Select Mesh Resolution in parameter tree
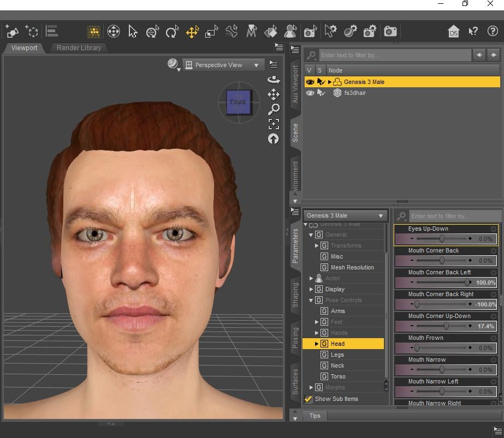Image resolution: width=504 pixels, height=438 pixels. pos(352,267)
